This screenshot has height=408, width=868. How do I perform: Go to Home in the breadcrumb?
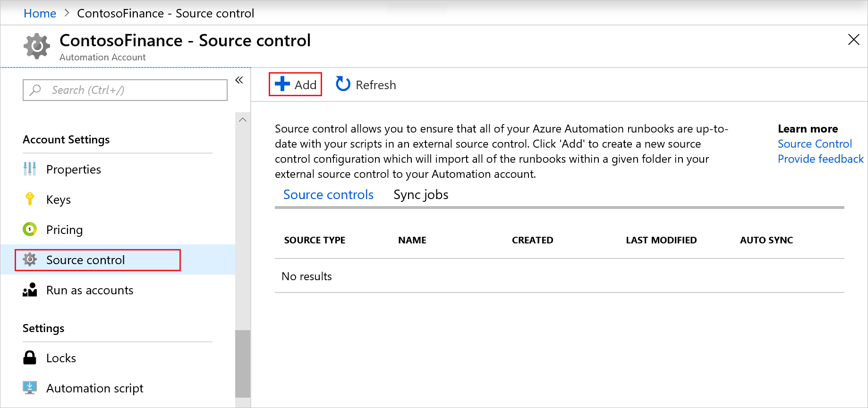pyautogui.click(x=40, y=13)
